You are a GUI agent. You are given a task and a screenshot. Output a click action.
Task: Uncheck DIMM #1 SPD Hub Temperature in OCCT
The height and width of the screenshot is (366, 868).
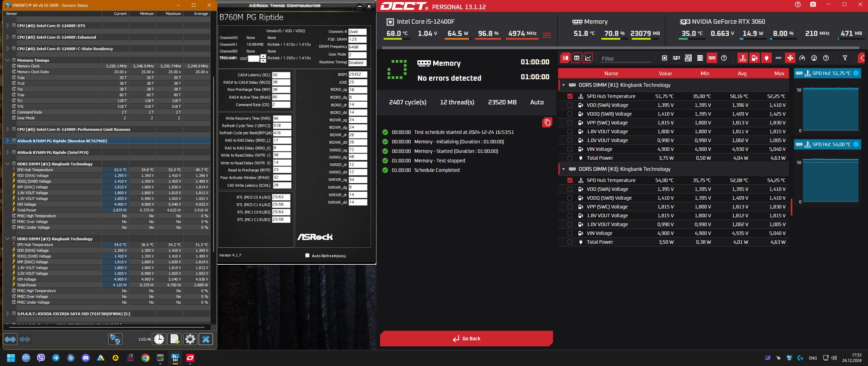(570, 96)
